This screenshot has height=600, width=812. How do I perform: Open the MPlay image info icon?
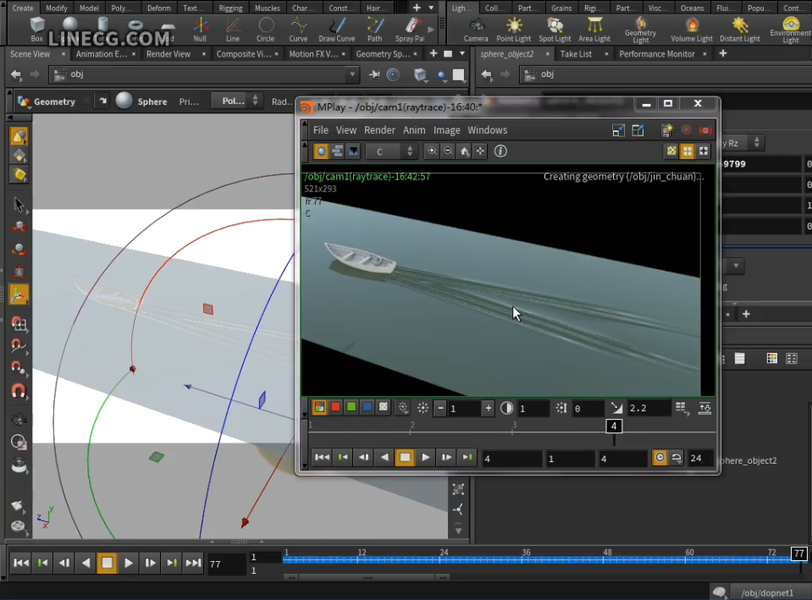[x=501, y=151]
